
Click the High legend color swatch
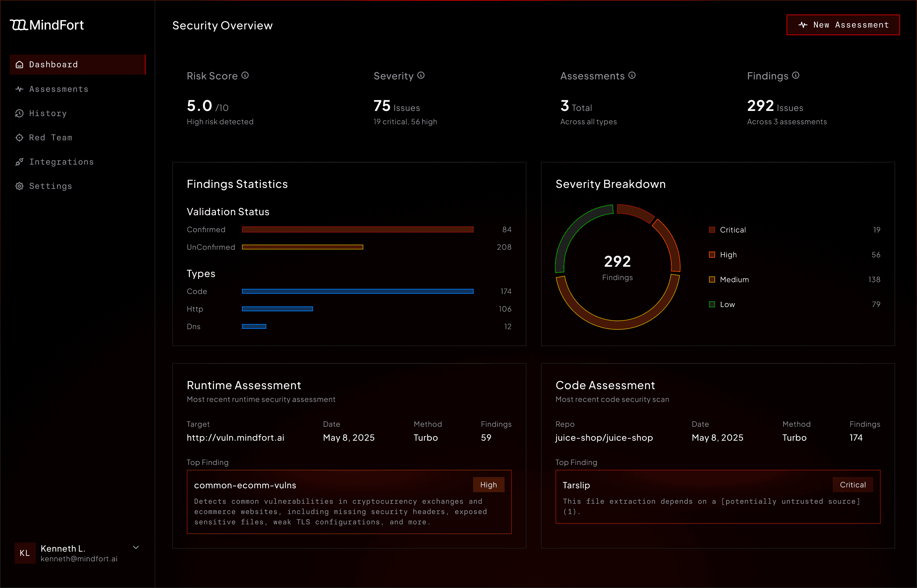pos(712,255)
